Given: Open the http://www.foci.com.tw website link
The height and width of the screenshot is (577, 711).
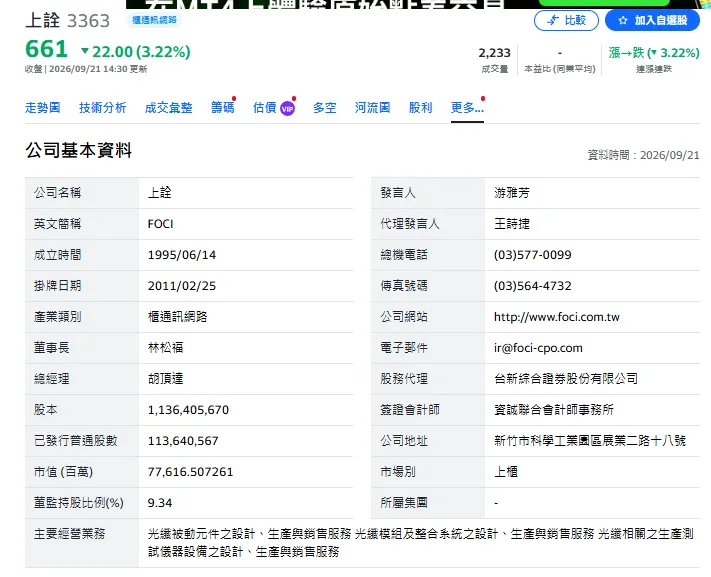Looking at the screenshot, I should [556, 317].
